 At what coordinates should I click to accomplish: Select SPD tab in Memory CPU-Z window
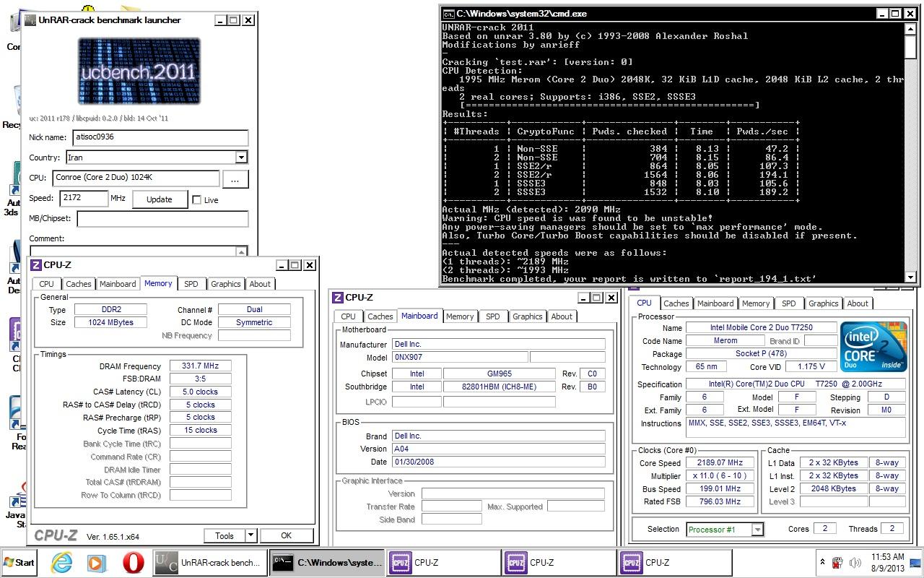click(x=191, y=284)
